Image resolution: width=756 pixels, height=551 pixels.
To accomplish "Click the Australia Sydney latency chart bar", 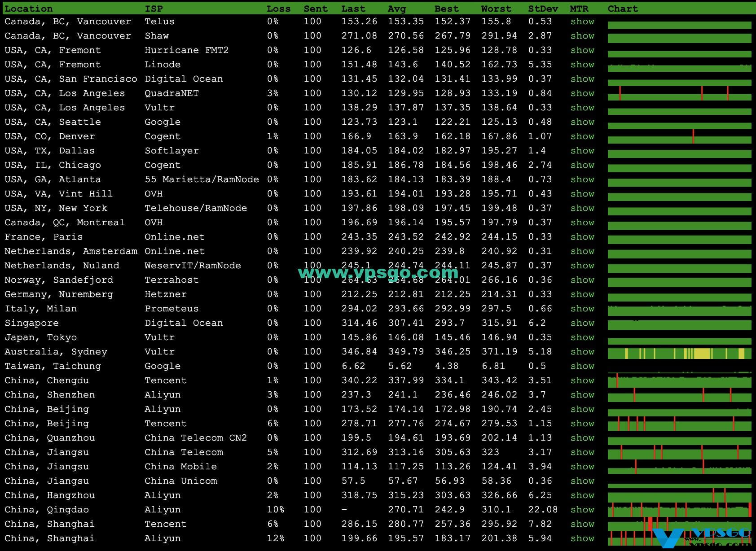I will pos(679,354).
